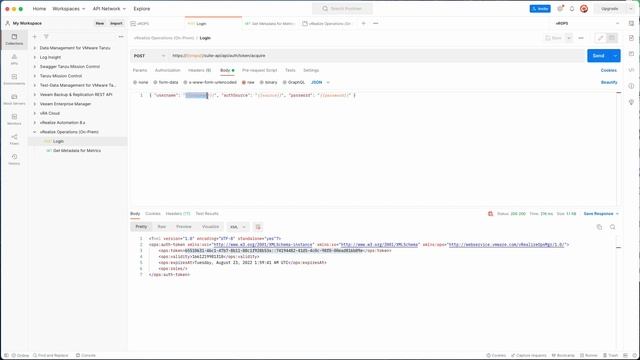Switch to the Headers request tab
Screen dimensions: 640x360
(x=200, y=70)
